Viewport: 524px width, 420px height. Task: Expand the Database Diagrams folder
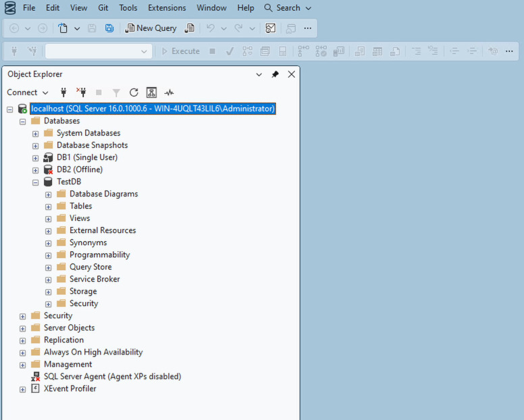tap(49, 194)
